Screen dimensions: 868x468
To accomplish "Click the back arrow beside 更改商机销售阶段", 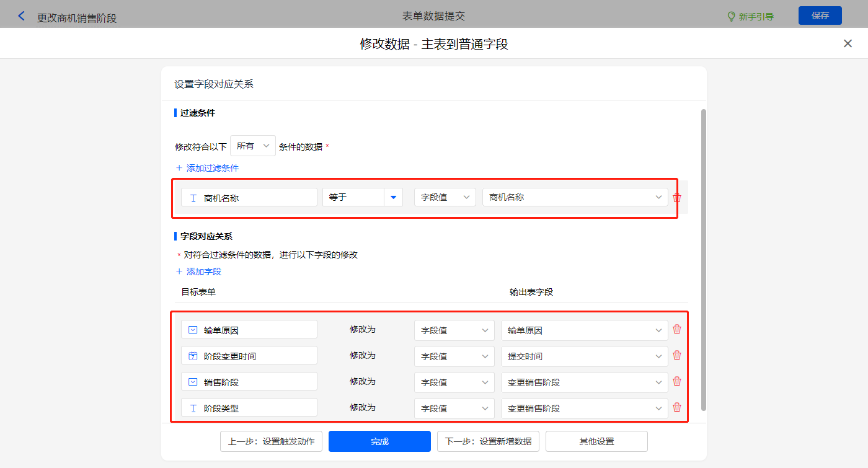I will (22, 17).
